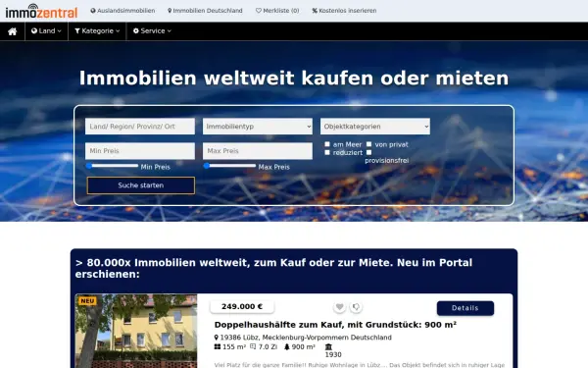The width and height of the screenshot is (588, 368).
Task: Open the Objektkategorien dropdown
Action: tap(375, 127)
